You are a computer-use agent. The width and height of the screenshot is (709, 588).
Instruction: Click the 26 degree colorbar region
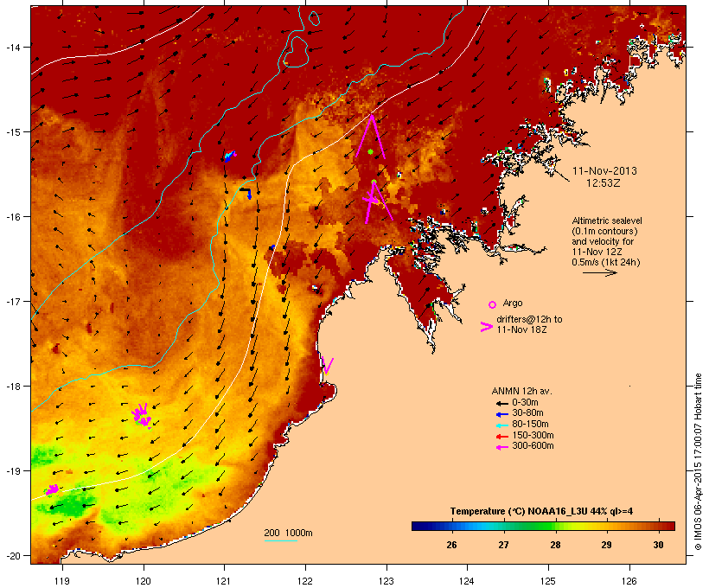(x=451, y=526)
